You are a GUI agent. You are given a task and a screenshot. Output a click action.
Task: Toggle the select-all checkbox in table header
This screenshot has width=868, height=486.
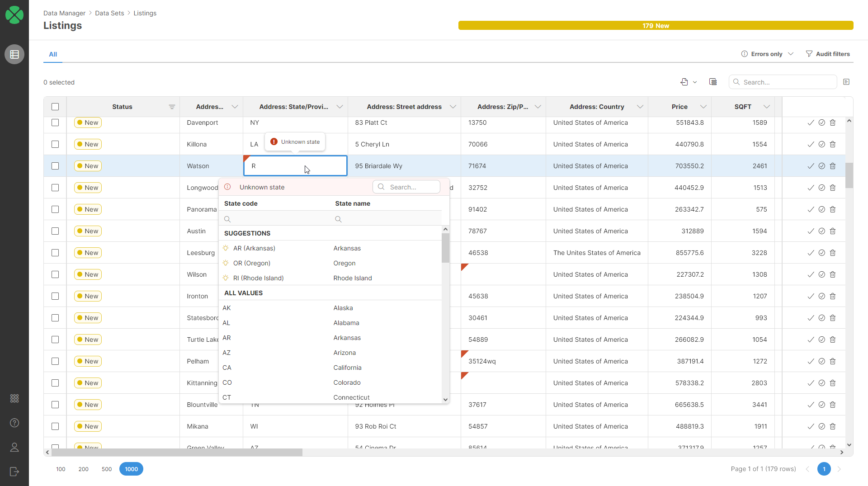tap(55, 107)
